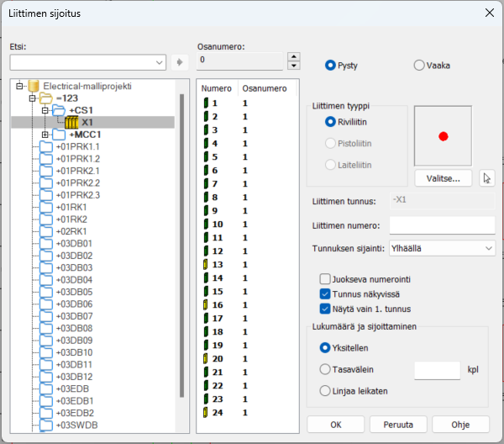Click the X1 terminal strip icon in tree

(72, 122)
